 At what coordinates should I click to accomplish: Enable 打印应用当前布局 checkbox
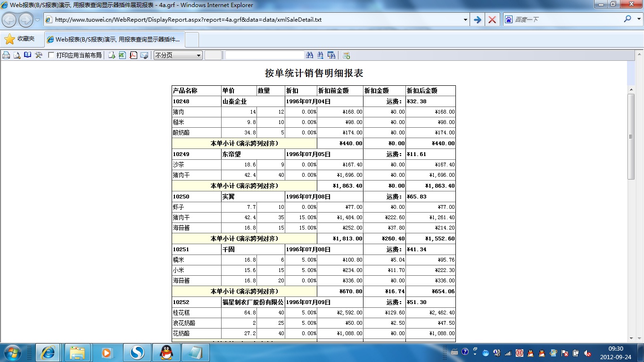point(51,55)
